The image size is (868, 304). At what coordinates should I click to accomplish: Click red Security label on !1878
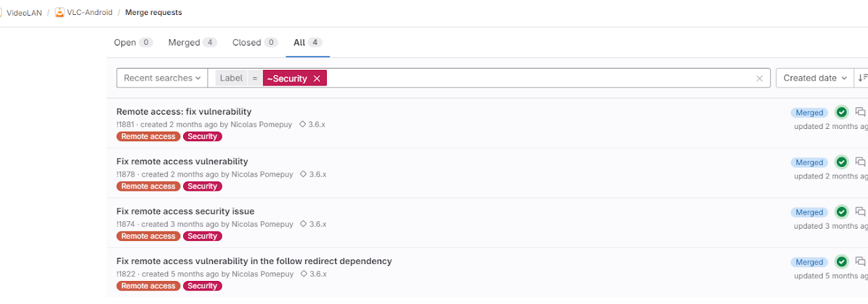click(202, 186)
